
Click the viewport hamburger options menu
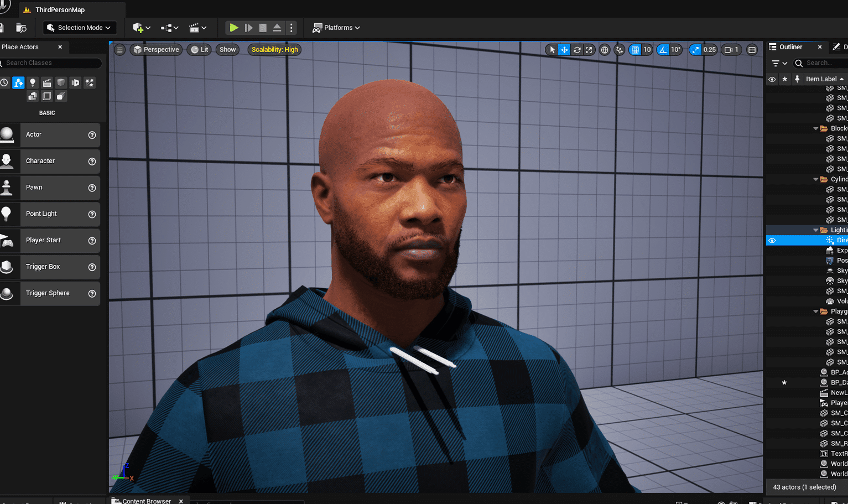coord(119,50)
